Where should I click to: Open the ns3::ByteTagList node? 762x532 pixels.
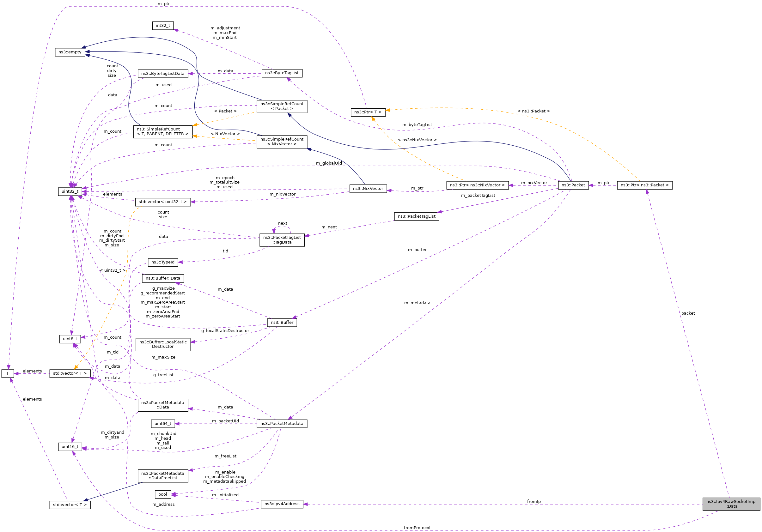point(282,73)
